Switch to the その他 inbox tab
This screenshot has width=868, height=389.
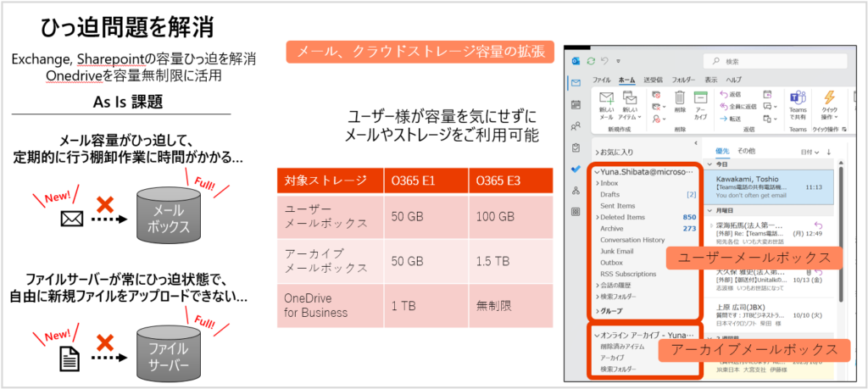(x=746, y=151)
